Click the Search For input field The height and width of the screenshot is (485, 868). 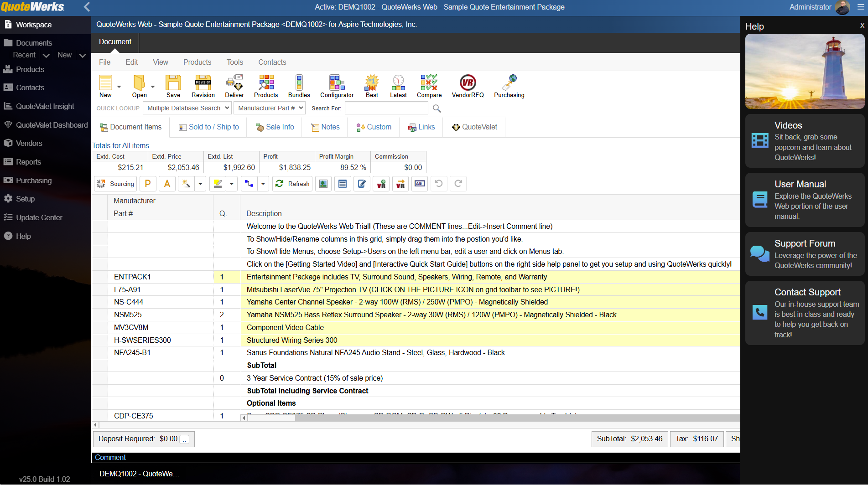[x=386, y=108]
